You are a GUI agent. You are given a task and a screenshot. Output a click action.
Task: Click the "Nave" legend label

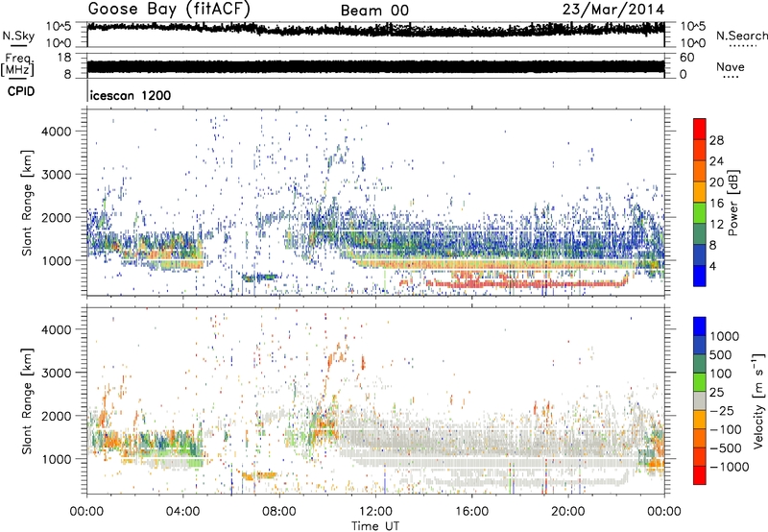coord(731,66)
